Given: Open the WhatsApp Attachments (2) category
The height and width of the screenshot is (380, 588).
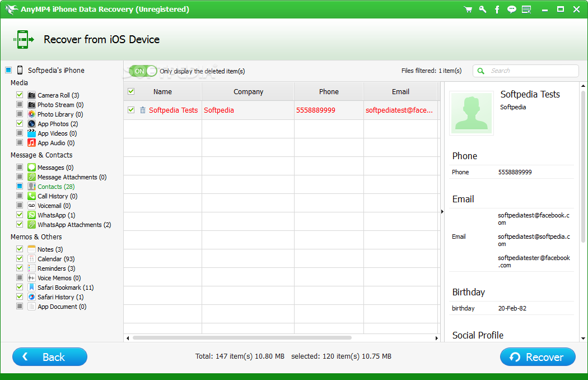Looking at the screenshot, I should point(74,225).
